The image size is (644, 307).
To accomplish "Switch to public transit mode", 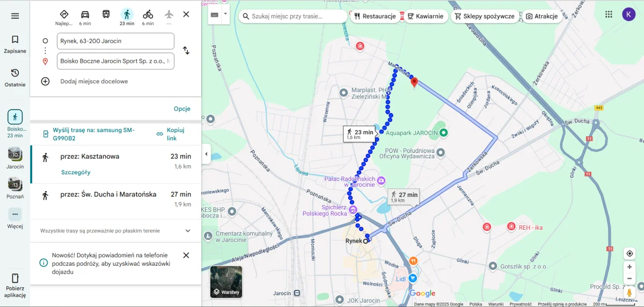I will [106, 14].
